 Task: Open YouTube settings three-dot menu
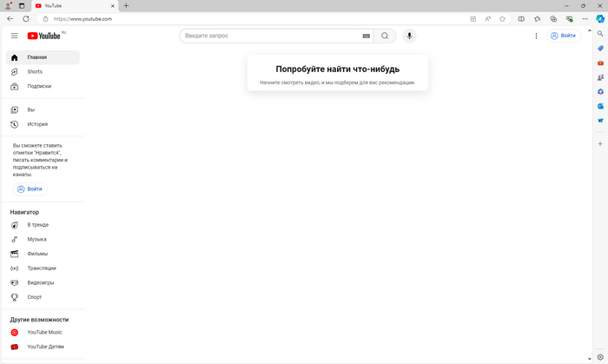click(536, 36)
